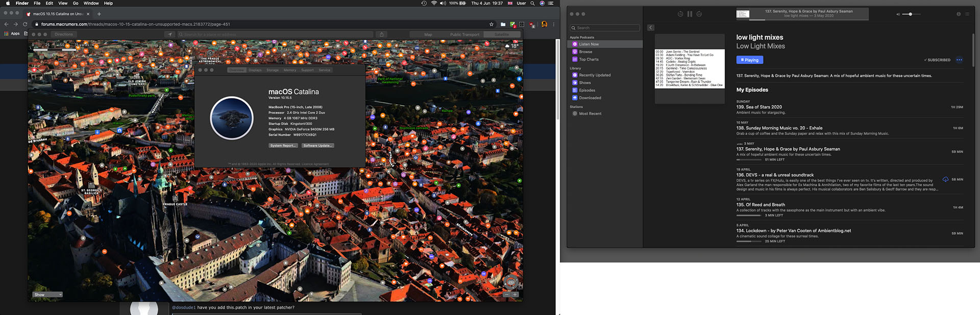Reload the page in Chrome
980x315 pixels.
25,24
